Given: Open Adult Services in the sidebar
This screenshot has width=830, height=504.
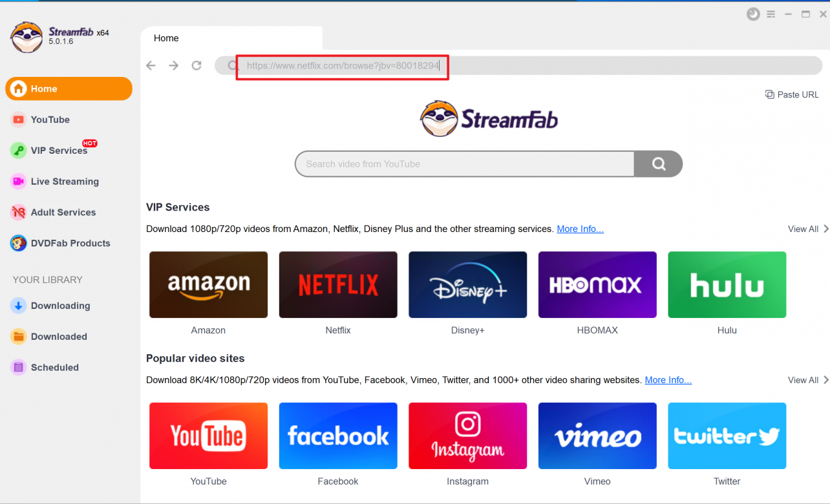Looking at the screenshot, I should pos(69,212).
